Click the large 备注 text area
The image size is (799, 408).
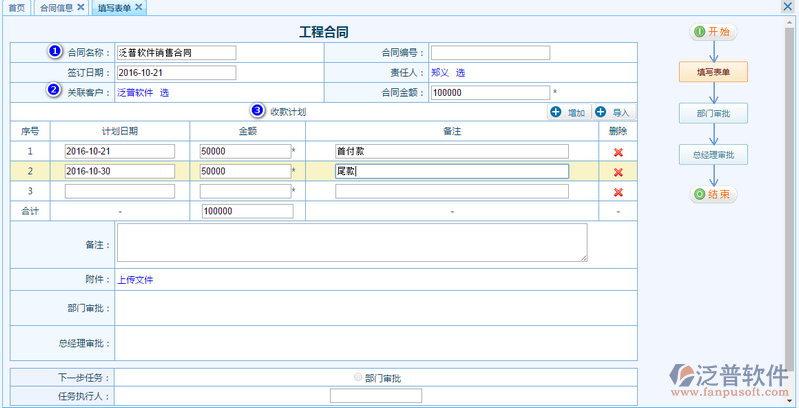tap(352, 242)
